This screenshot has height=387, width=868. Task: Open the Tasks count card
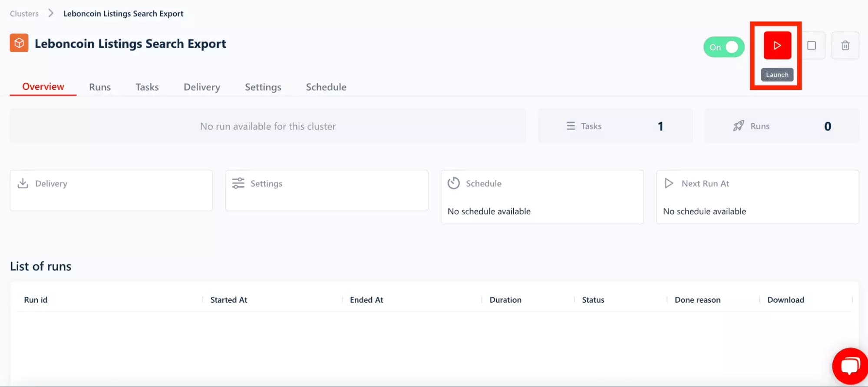point(615,126)
